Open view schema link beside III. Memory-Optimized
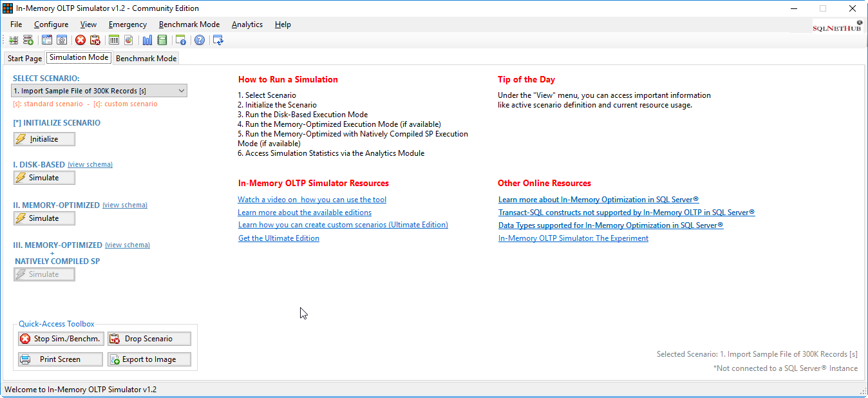The width and height of the screenshot is (868, 398). pos(127,245)
